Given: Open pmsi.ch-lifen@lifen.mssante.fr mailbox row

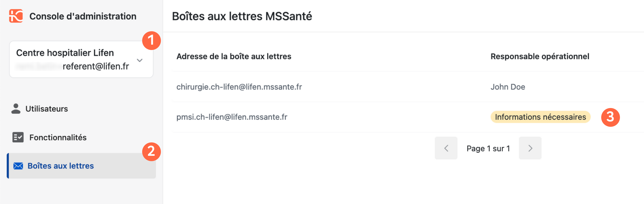Looking at the screenshot, I should [x=408, y=117].
